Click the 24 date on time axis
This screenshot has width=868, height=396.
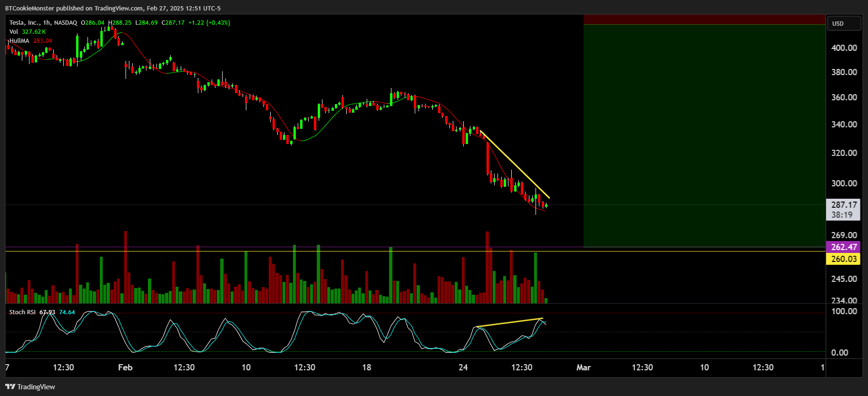(463, 367)
